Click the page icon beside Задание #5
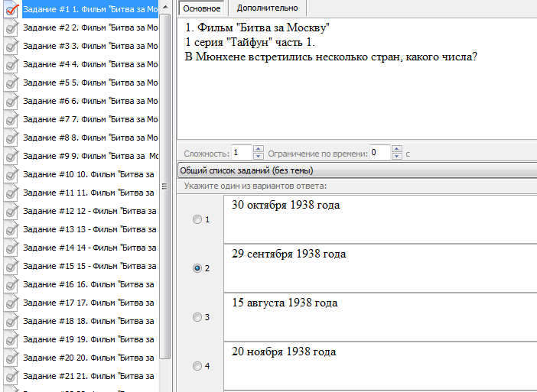Screen dimensions: 537x392 pyautogui.click(x=11, y=83)
